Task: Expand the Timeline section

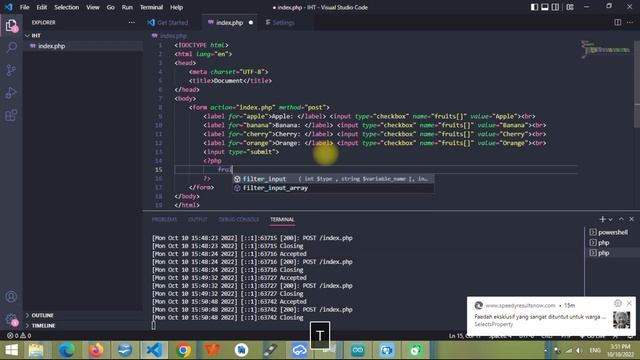Action: tap(83, 325)
